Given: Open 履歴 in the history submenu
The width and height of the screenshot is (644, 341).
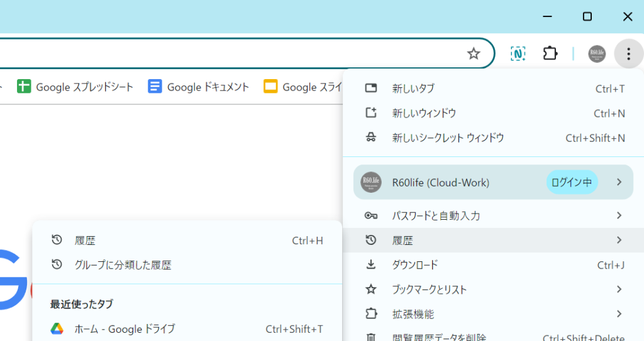Looking at the screenshot, I should pos(85,241).
